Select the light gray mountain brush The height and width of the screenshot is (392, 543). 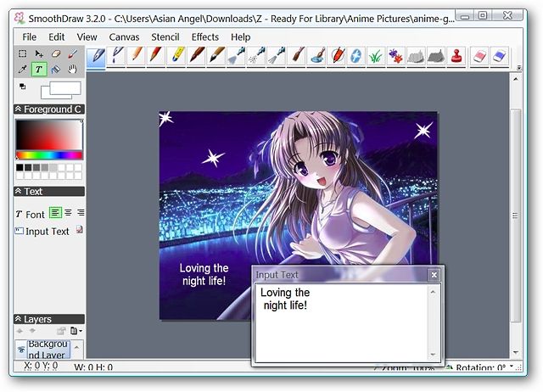pos(416,57)
